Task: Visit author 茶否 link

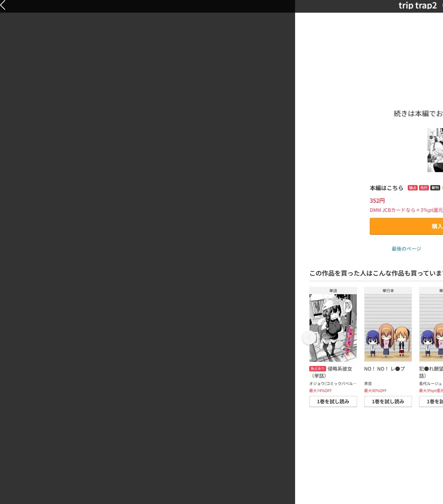Action: 368,384
